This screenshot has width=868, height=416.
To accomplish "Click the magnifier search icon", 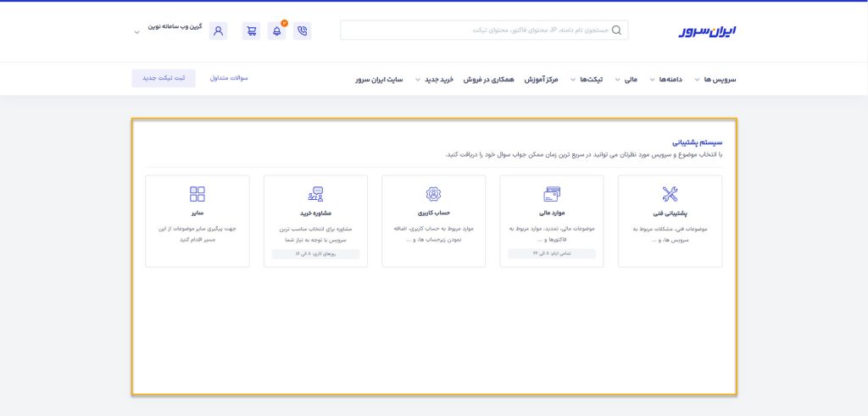I will pos(616,31).
